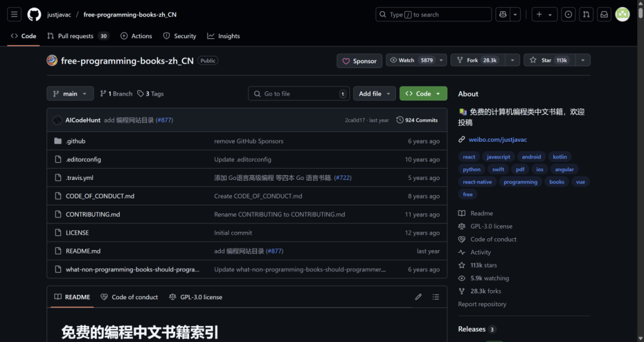
Task: Open the Add file dropdown
Action: 374,94
